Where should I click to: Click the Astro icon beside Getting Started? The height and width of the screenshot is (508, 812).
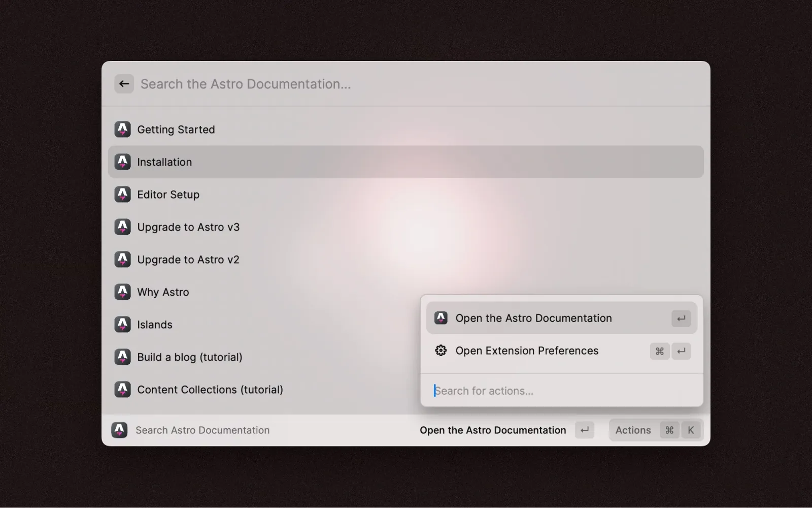tap(122, 130)
